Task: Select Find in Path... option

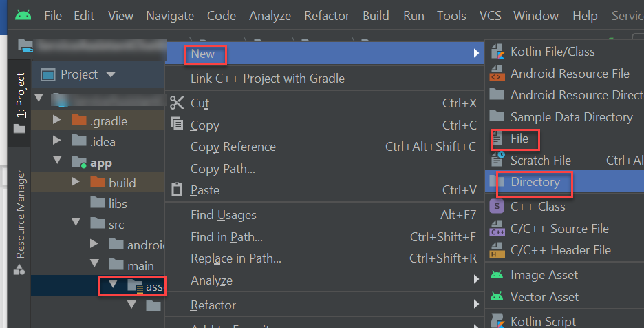Action: point(226,237)
